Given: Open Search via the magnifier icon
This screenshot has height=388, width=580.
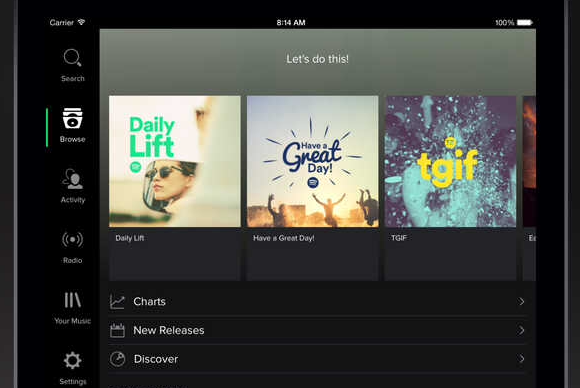Looking at the screenshot, I should [x=72, y=57].
